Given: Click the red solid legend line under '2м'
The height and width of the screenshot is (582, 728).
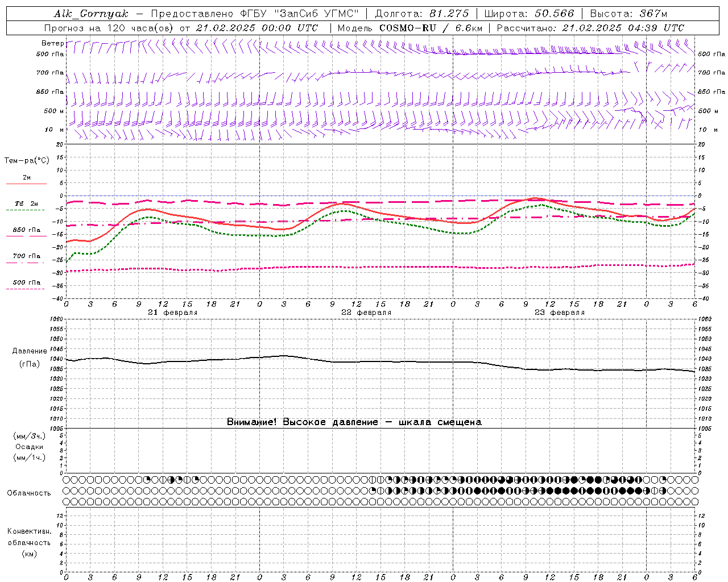Looking at the screenshot, I should pos(26,184).
